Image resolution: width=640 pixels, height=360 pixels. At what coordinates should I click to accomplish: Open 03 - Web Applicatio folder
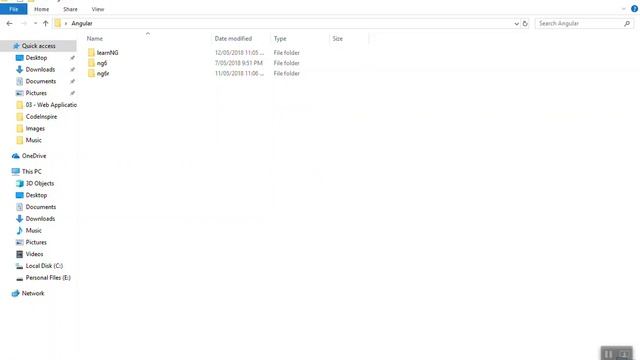[51, 105]
